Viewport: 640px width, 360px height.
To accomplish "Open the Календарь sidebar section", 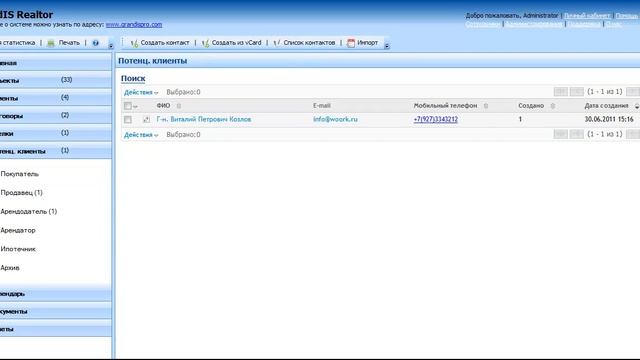I will click(56, 293).
